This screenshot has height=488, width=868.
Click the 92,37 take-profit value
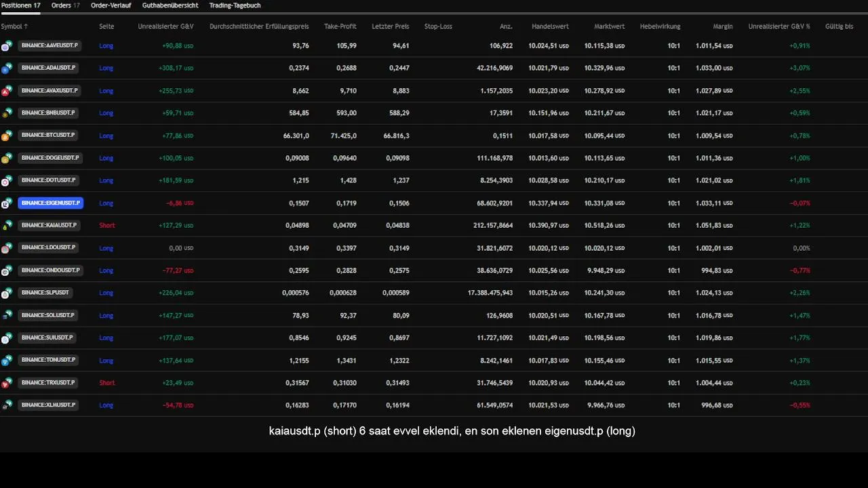click(x=348, y=315)
